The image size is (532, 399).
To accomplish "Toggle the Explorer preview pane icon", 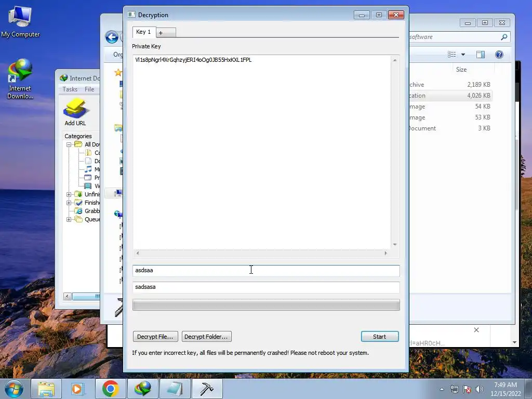I will pyautogui.click(x=481, y=55).
